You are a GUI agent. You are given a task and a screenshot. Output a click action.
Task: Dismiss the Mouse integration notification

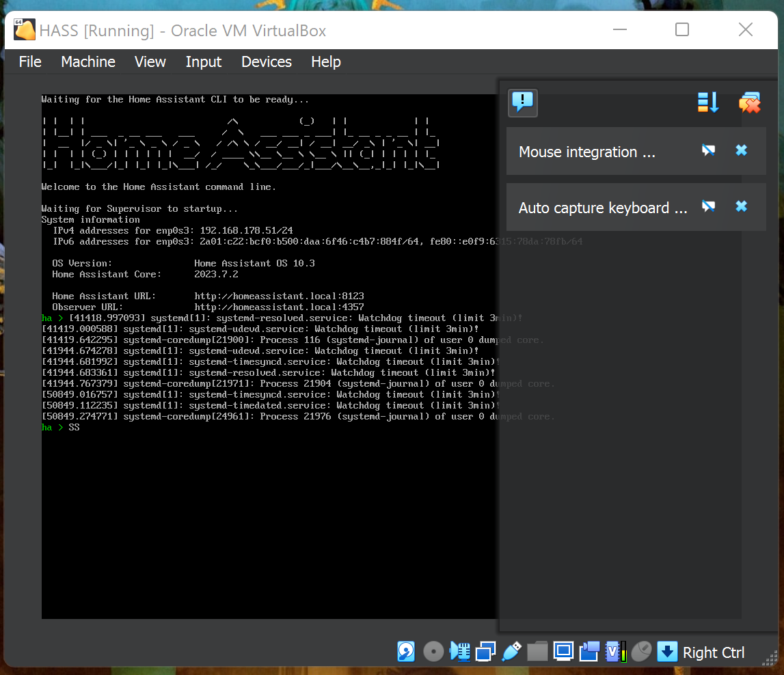pos(742,150)
